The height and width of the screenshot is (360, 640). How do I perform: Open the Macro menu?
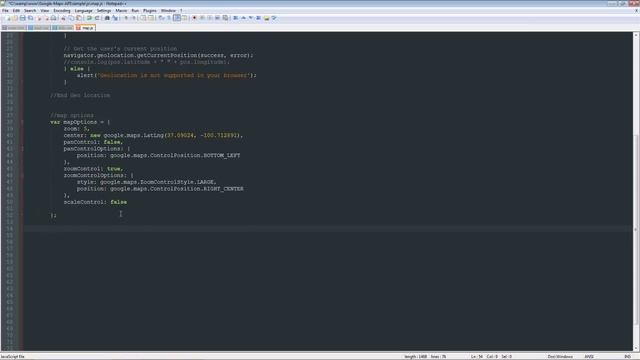(121, 11)
